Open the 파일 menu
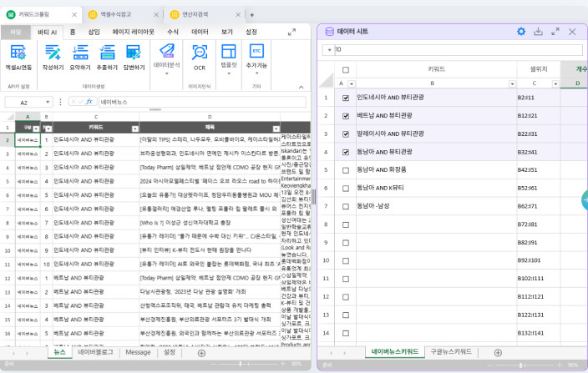588x373 pixels. [16, 33]
